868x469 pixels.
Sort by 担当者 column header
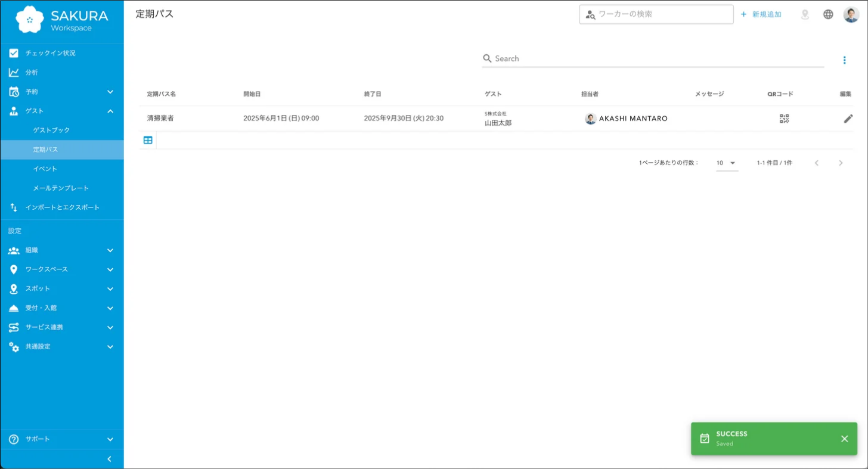point(590,94)
